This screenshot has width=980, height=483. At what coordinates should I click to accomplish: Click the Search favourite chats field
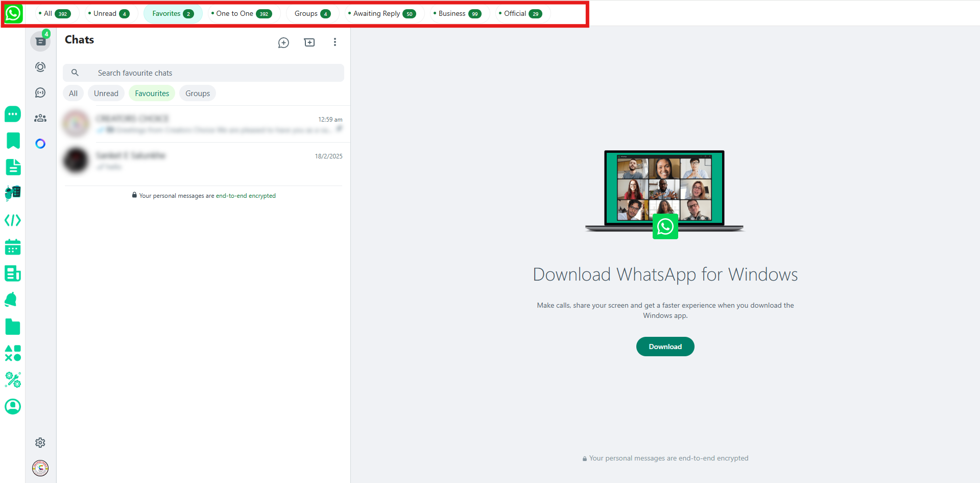pos(204,73)
